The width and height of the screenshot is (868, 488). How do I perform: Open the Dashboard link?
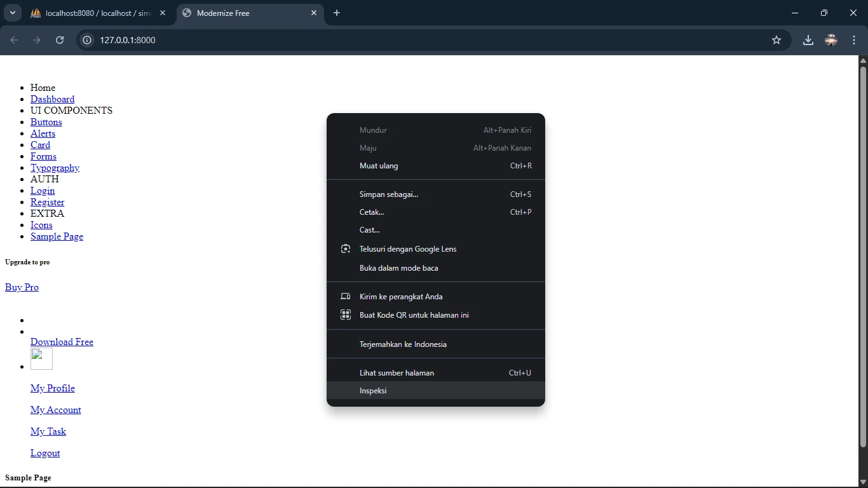pos(52,99)
